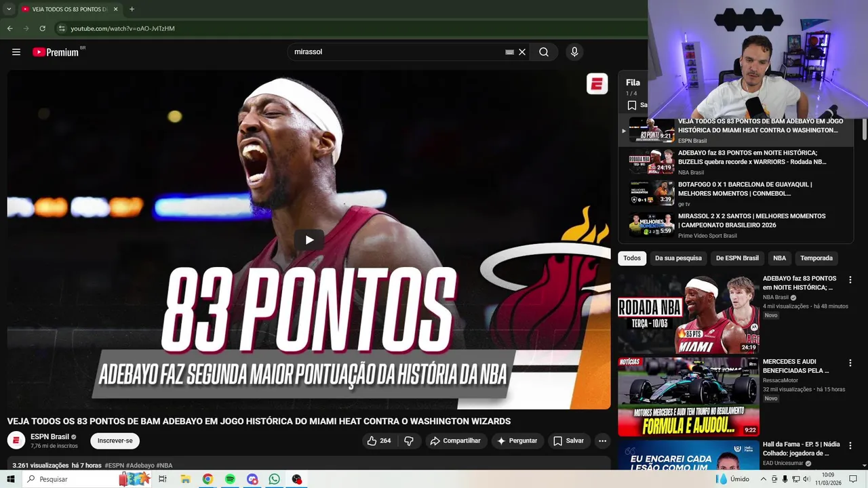
Task: Open more actions ellipsis below video
Action: 602,441
